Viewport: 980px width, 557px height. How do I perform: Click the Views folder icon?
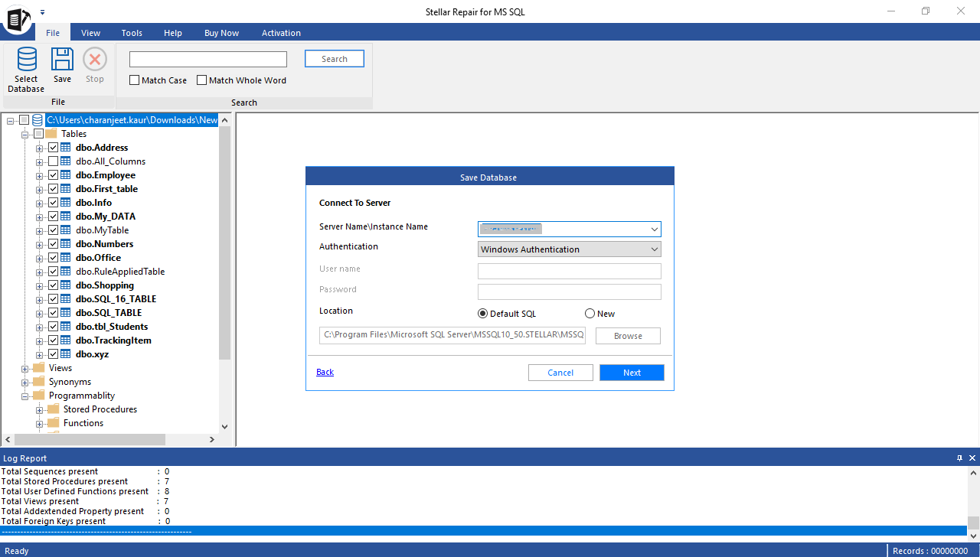tap(39, 368)
